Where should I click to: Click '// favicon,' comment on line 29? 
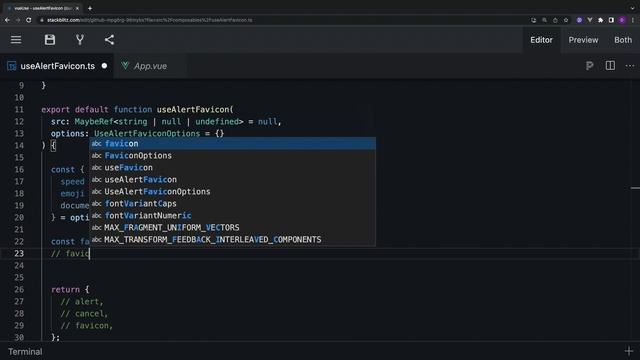pyautogui.click(x=87, y=325)
